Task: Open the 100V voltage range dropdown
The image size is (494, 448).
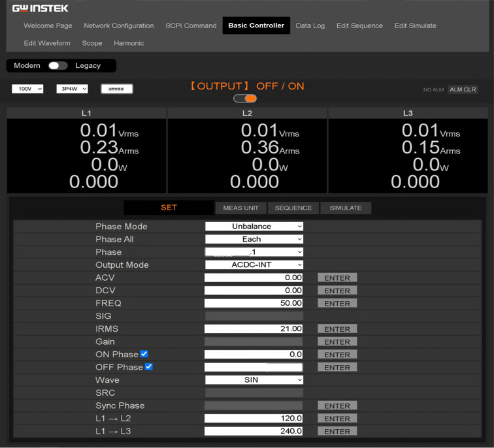Action: pyautogui.click(x=27, y=89)
